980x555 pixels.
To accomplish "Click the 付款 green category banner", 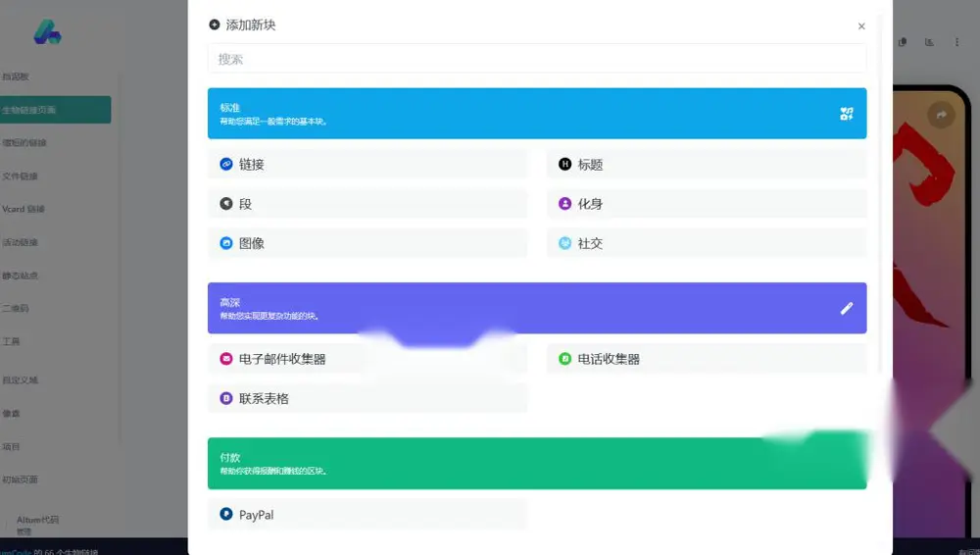I will (537, 463).
